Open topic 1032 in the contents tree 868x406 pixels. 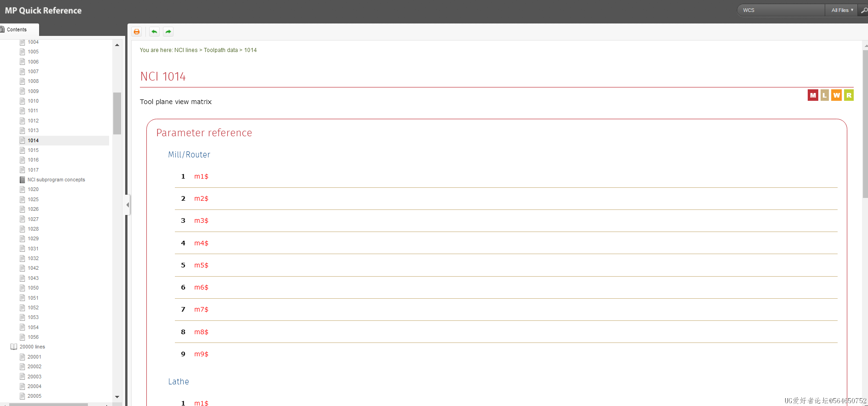(x=33, y=258)
